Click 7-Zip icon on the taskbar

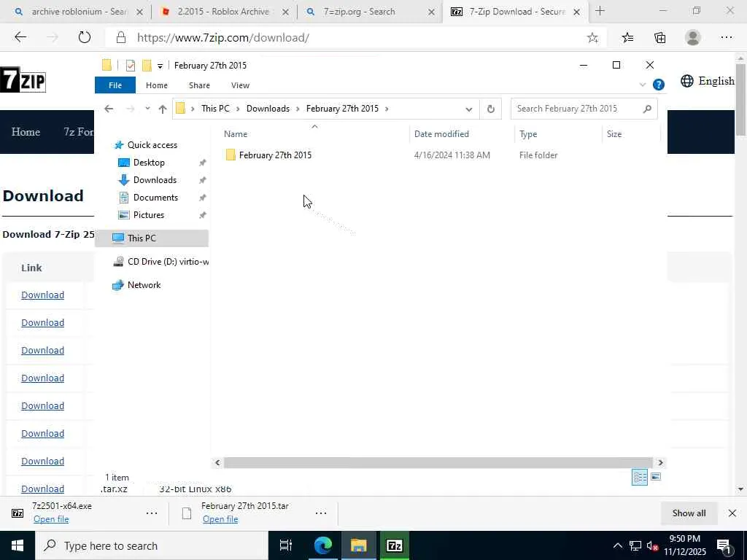tap(395, 545)
